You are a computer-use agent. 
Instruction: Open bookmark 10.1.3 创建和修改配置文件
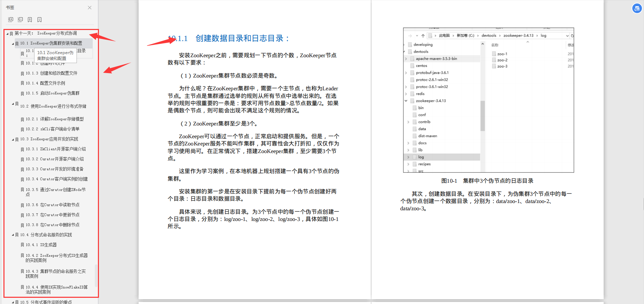(51, 73)
